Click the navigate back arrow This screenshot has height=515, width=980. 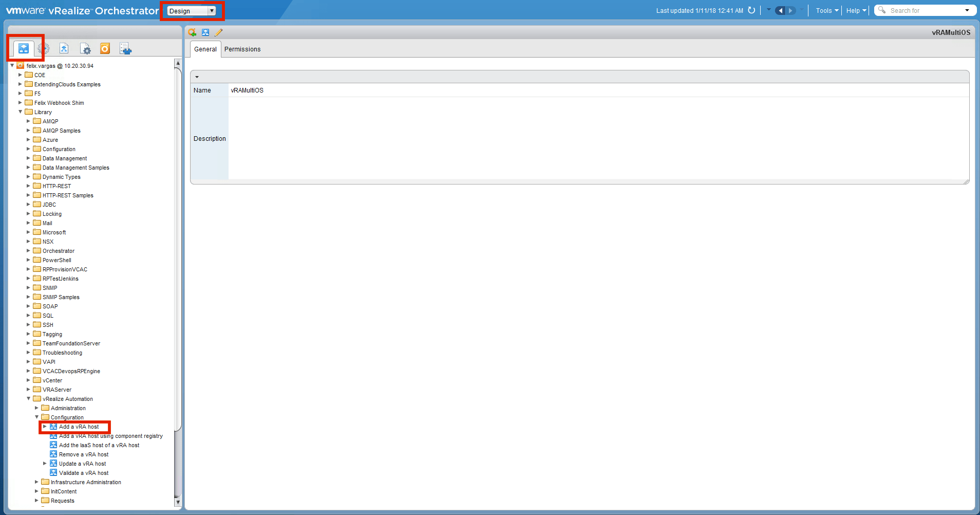780,10
